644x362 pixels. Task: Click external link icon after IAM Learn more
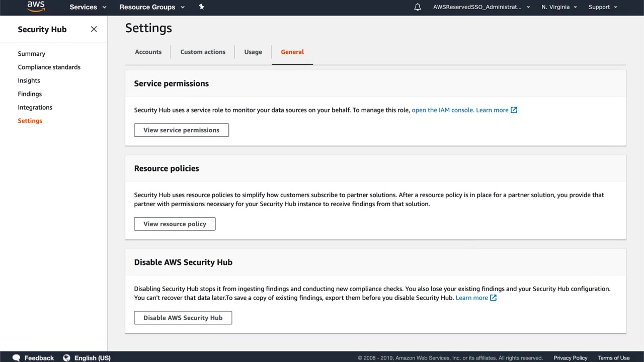coord(514,110)
